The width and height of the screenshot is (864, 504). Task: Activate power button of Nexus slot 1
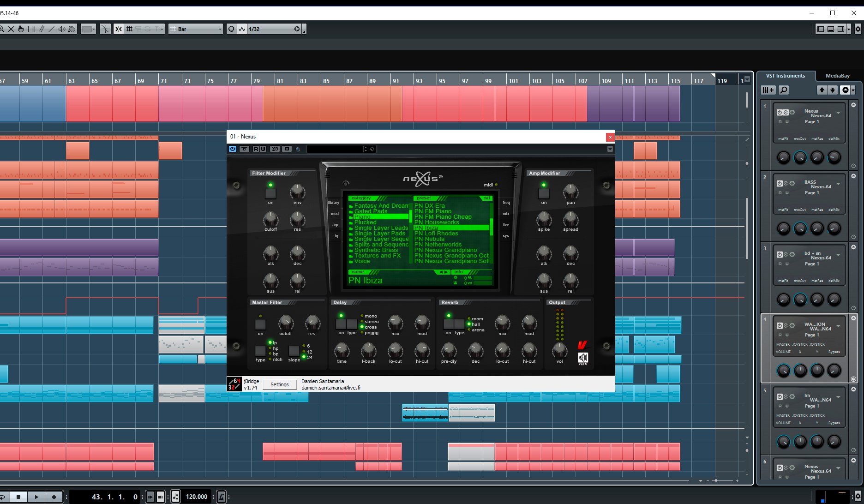[780, 112]
